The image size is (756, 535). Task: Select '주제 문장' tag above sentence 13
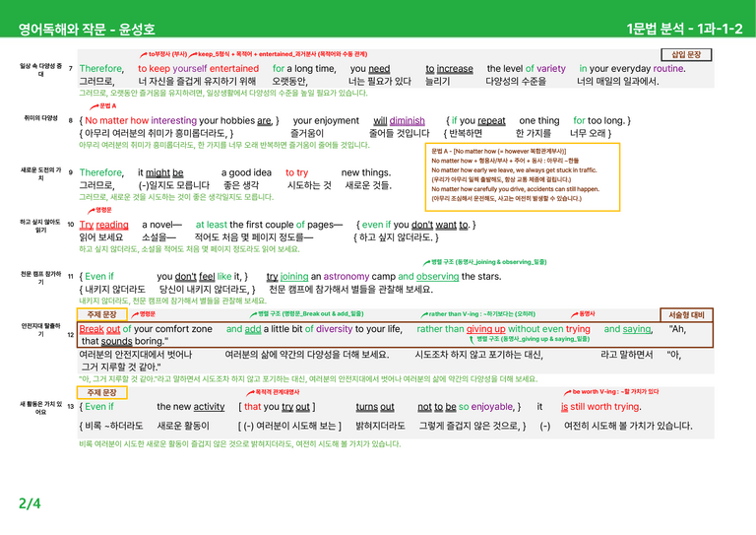point(102,393)
